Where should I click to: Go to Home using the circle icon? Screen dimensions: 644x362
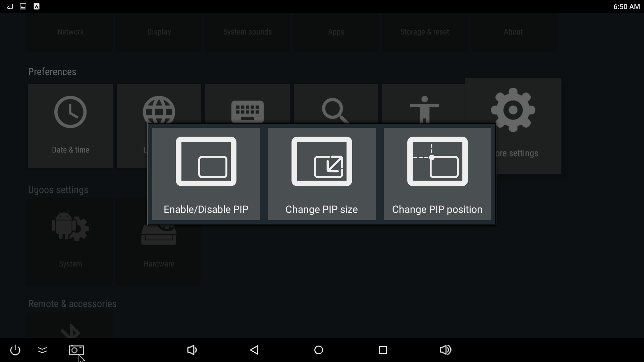319,350
